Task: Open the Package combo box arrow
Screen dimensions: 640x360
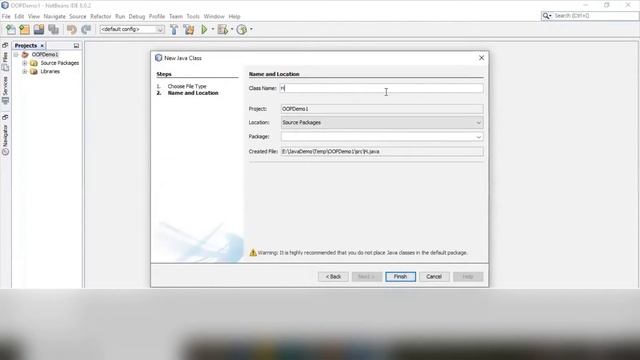Action: 478,137
